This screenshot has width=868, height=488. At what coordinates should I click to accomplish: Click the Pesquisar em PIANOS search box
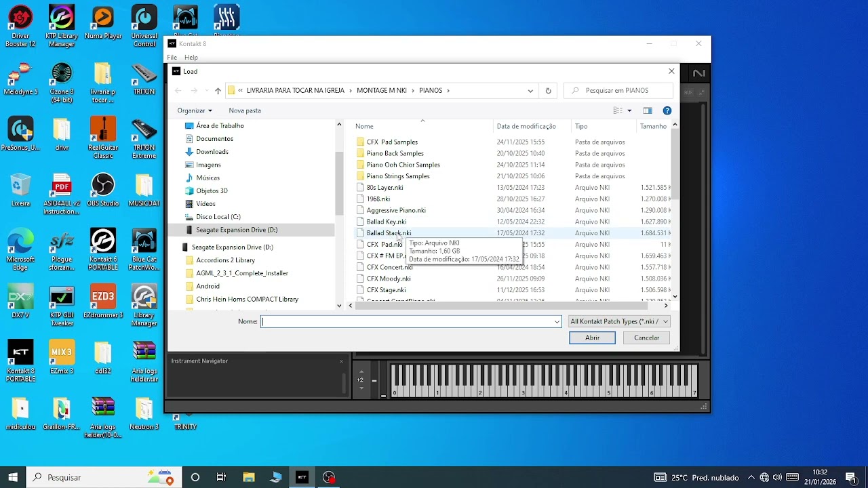(x=618, y=90)
